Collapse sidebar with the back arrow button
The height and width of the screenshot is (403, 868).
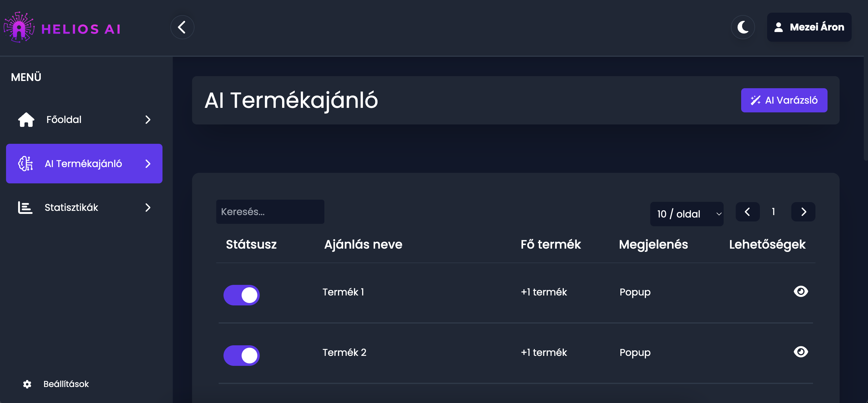tap(182, 27)
